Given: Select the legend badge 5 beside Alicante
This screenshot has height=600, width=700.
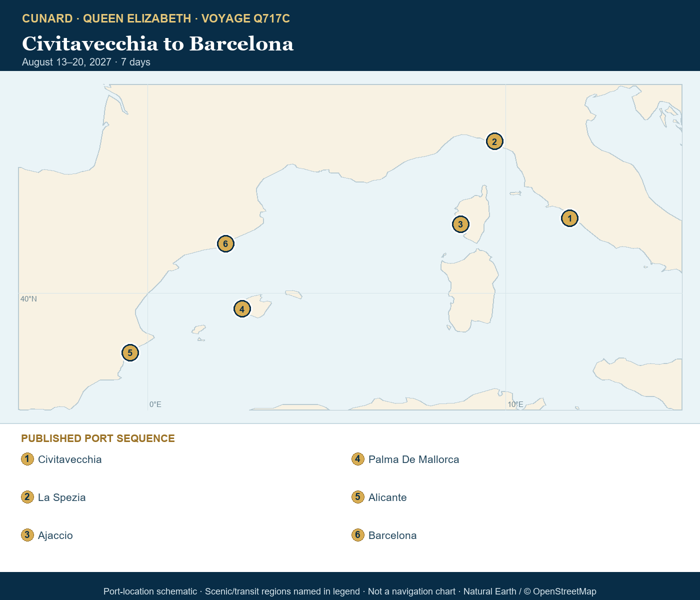Looking at the screenshot, I should 358,497.
